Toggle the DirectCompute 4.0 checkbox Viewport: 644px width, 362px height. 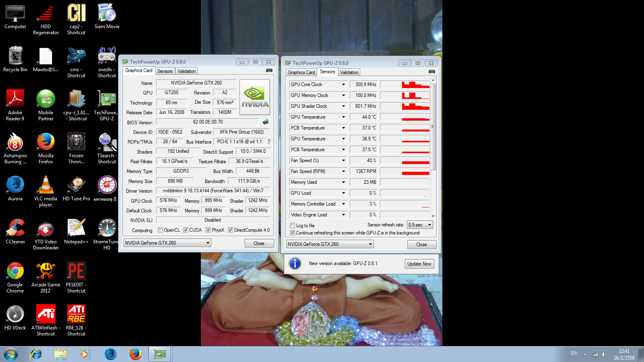(230, 230)
